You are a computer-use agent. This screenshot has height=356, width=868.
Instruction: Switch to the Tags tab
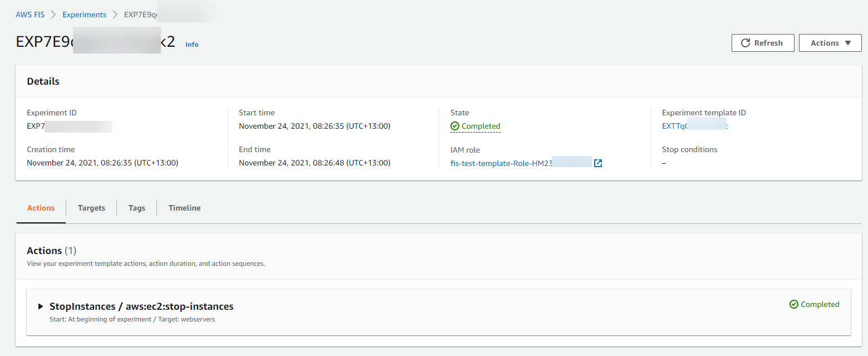pos(136,208)
